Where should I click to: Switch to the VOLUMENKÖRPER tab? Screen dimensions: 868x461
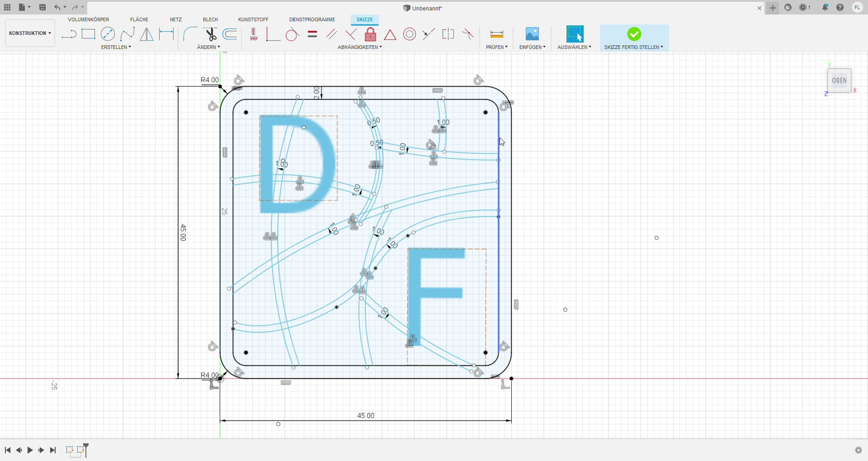click(88, 19)
